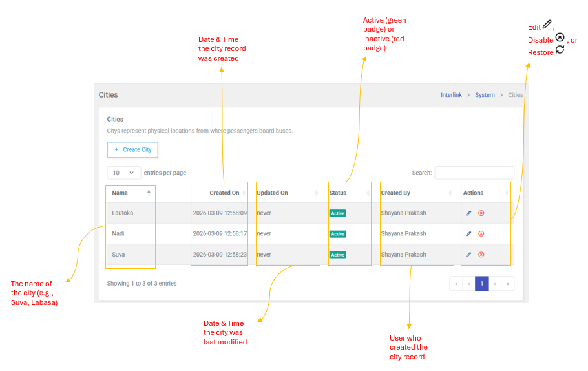The width and height of the screenshot is (588, 371).
Task: Go to System in the breadcrumb
Action: click(x=485, y=95)
